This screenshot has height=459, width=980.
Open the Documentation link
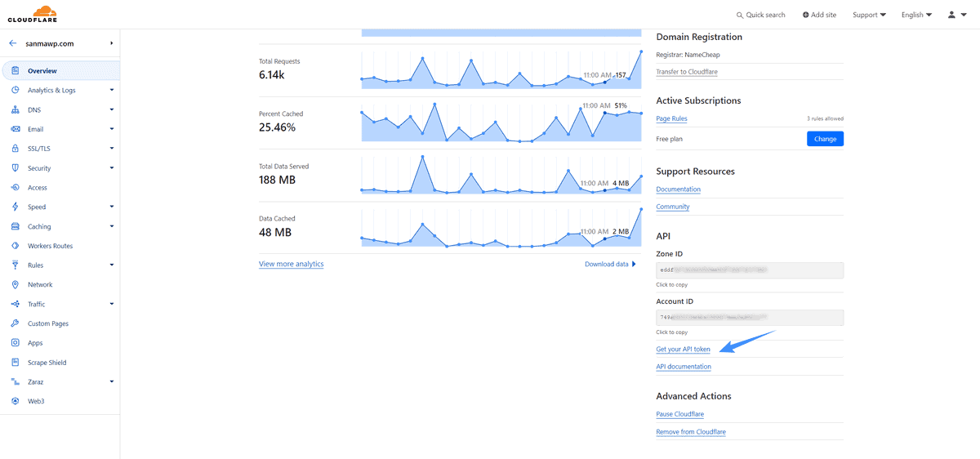click(x=678, y=189)
